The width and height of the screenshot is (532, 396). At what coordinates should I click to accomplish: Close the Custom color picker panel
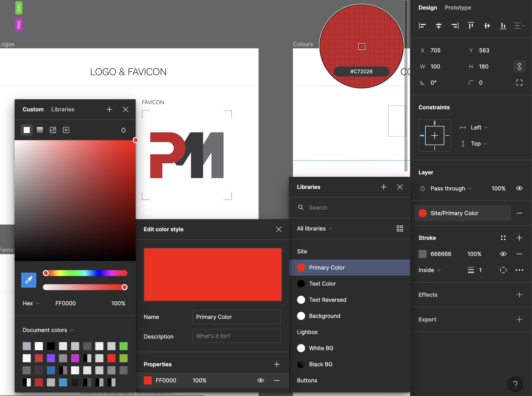tap(126, 109)
